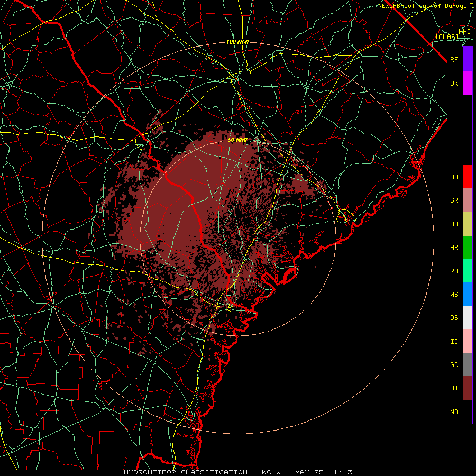Click the [CLAS] units label
This screenshot has height=476, width=476.
pyautogui.click(x=447, y=37)
